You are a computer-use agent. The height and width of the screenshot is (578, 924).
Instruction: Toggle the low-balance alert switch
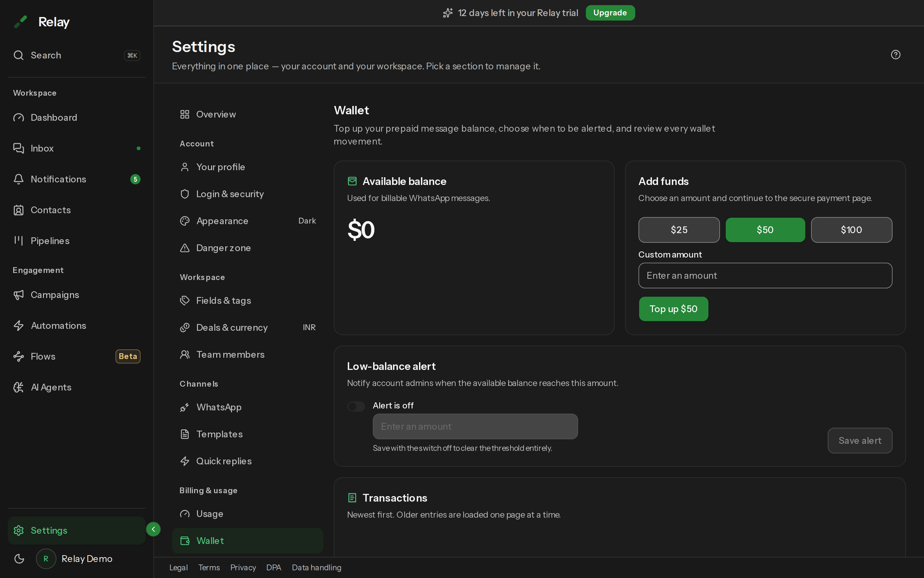[356, 406]
